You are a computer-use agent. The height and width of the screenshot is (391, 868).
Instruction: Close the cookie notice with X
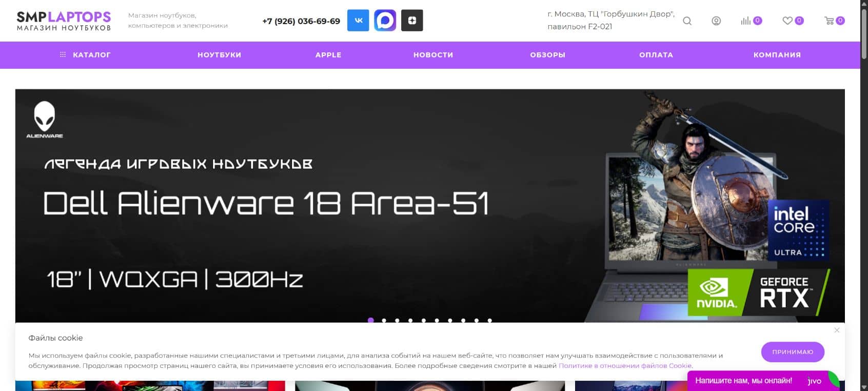837,330
